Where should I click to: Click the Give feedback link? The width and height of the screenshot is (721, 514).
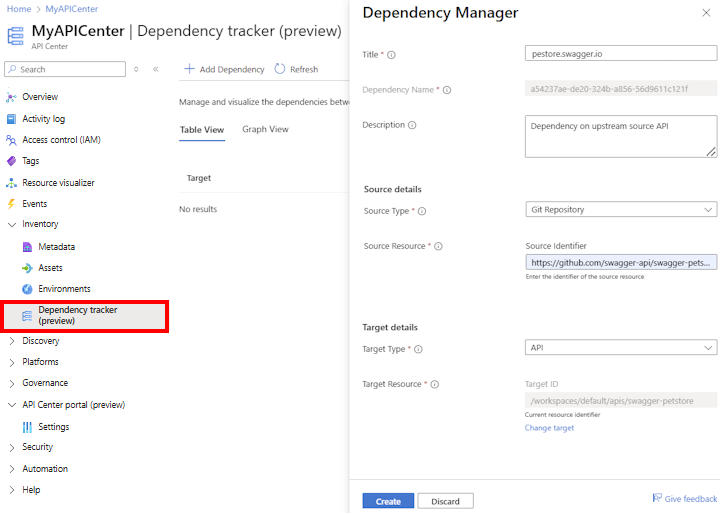(691, 499)
